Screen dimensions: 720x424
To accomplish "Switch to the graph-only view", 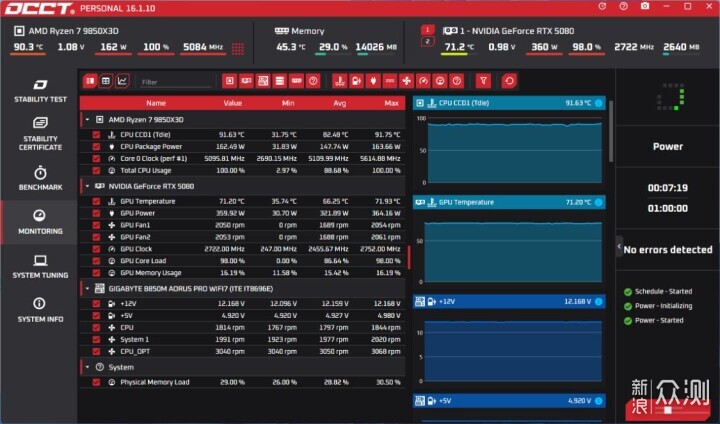I will point(122,81).
